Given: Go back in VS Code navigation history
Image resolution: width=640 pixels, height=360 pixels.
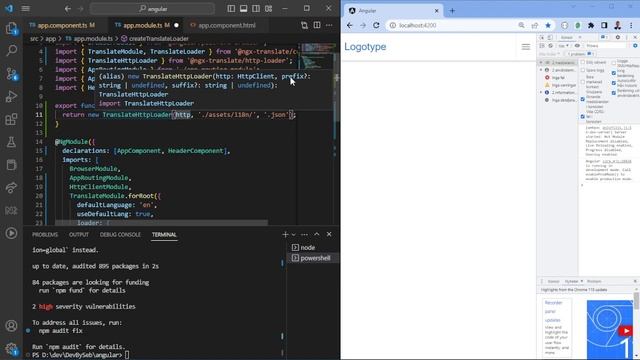Looking at the screenshot, I should [x=68, y=8].
